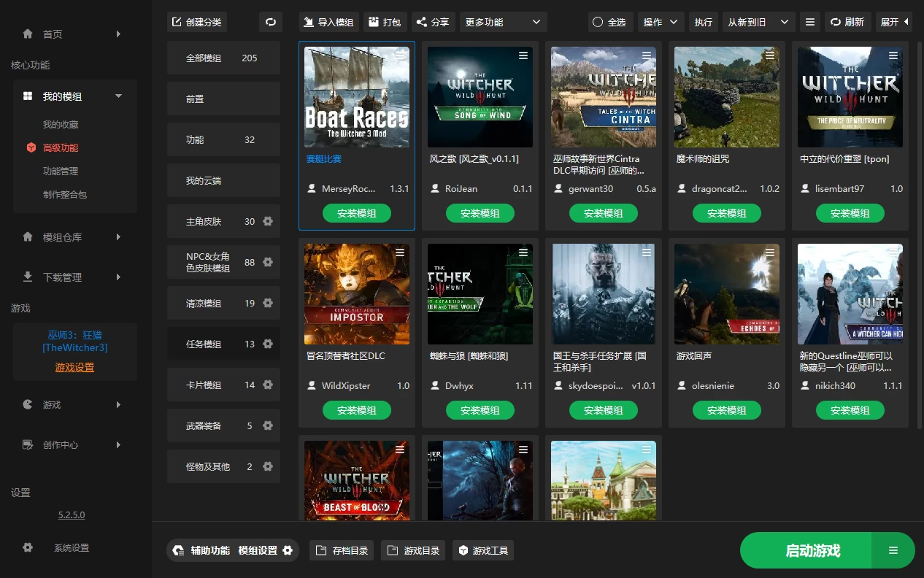924x578 pixels.
Task: Collapse the 我的模组 sidebar section
Action: (x=118, y=96)
